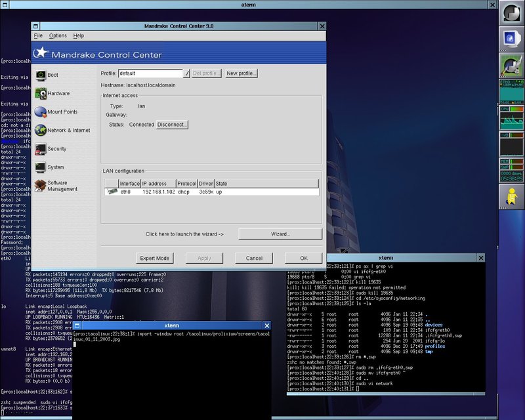
Task: Click the Cancel button
Action: point(254,258)
